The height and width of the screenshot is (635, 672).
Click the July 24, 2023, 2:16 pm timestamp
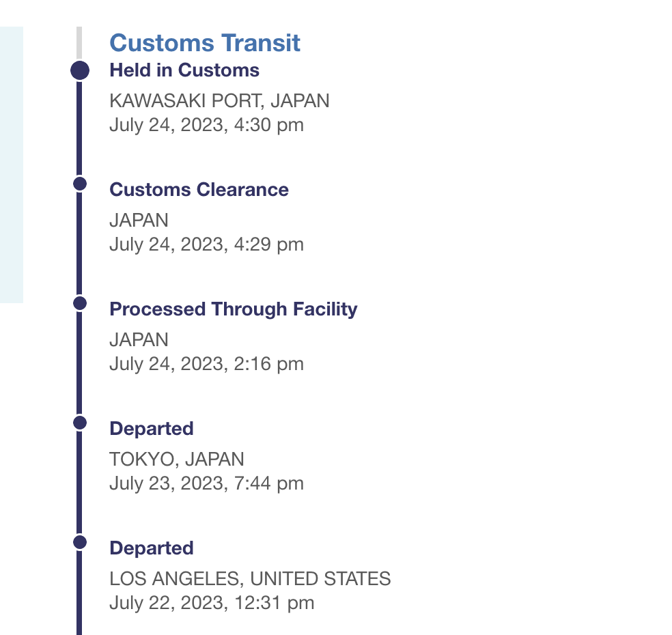(x=206, y=364)
